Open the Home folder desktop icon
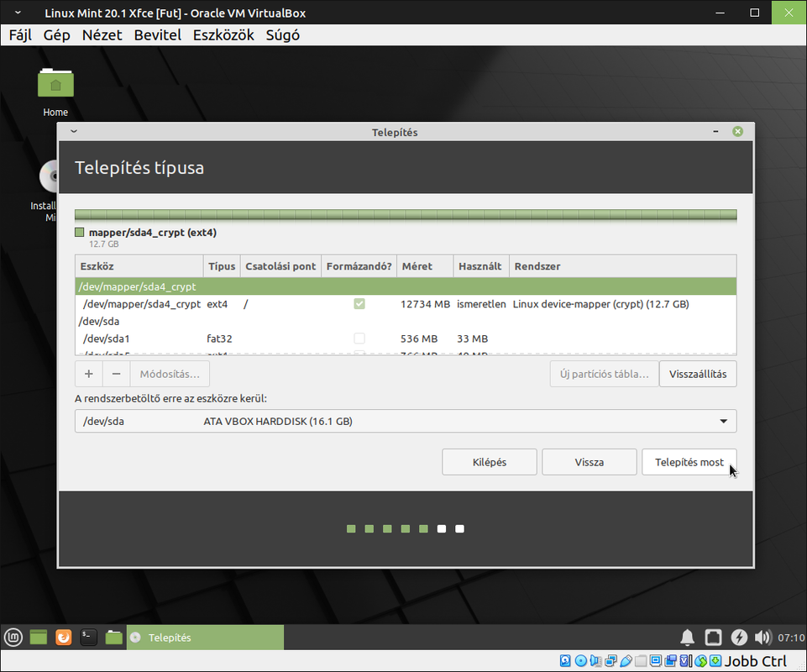Image resolution: width=807 pixels, height=672 pixels. coord(55,92)
